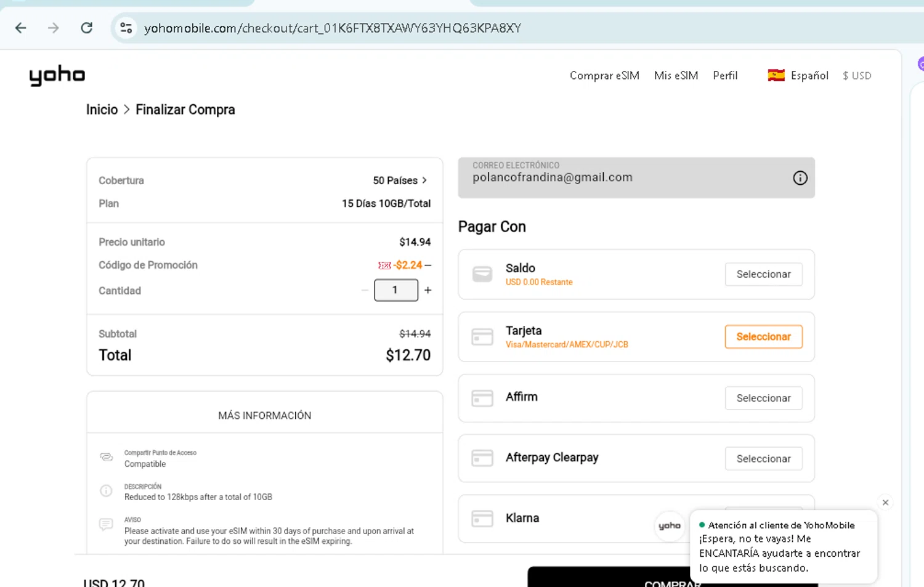Remove promo code with the dash icon
Screen dimensions: 924x587
click(x=428, y=265)
